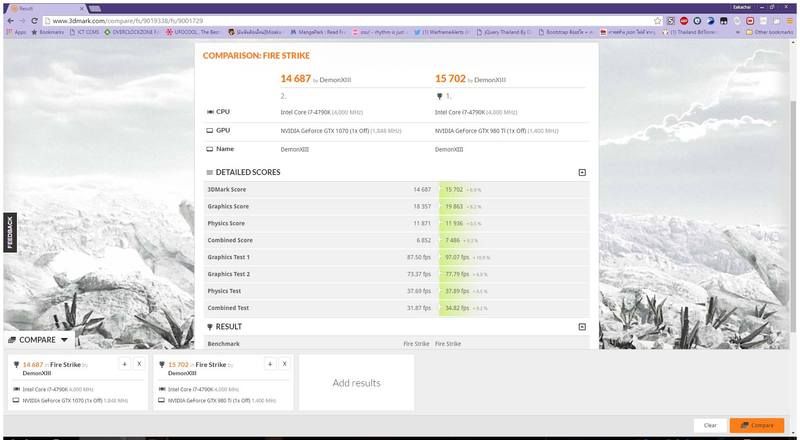Screen dimensions: 800x440
Task: Remove the 14 687 Fire Strike card
Action: (139, 364)
